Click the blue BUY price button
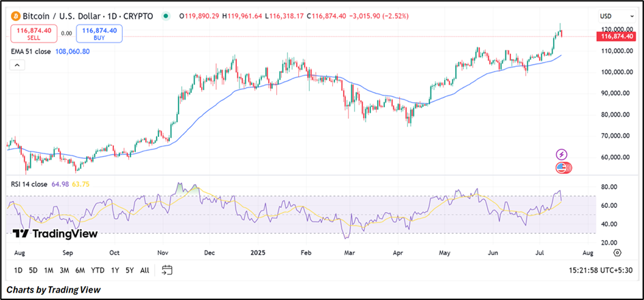The image size is (644, 300). tap(100, 34)
